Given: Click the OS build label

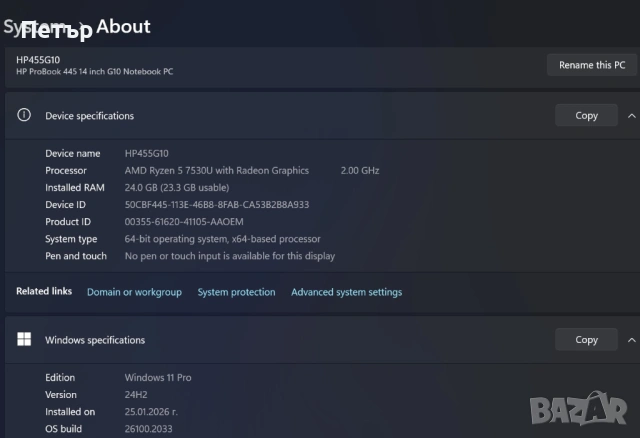Looking at the screenshot, I should [63, 429].
